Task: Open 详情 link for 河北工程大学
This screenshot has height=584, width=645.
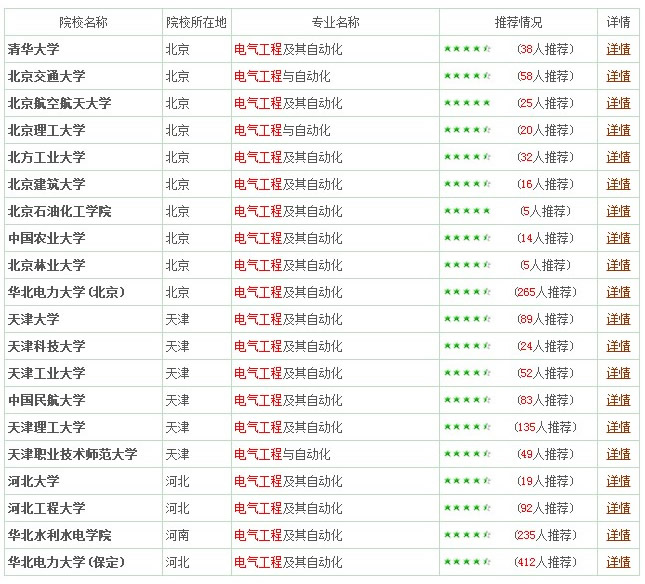Action: [618, 508]
